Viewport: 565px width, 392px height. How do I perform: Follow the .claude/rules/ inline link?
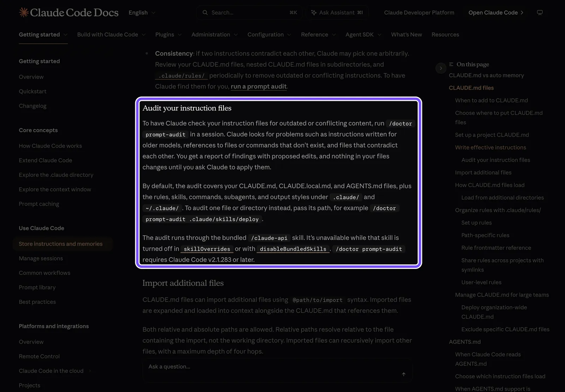(x=182, y=76)
